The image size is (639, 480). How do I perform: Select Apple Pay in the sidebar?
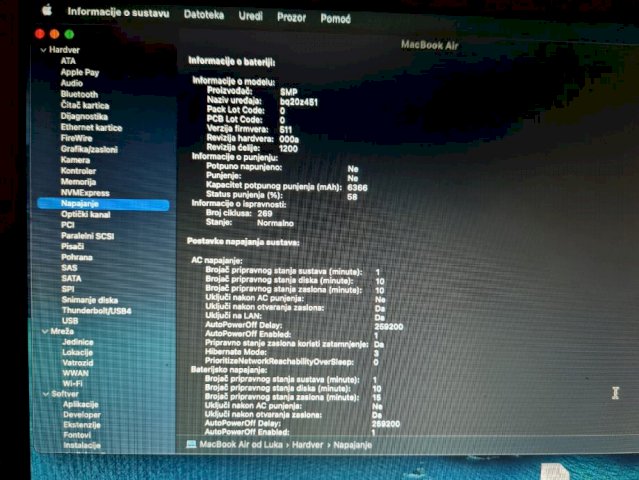click(x=80, y=73)
